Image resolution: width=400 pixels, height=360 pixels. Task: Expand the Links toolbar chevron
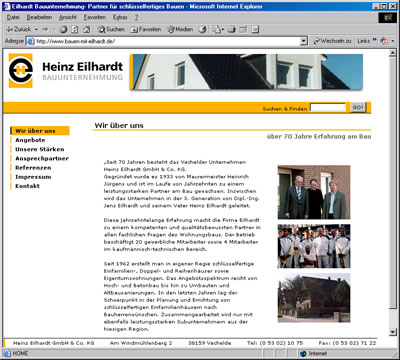pyautogui.click(x=374, y=40)
